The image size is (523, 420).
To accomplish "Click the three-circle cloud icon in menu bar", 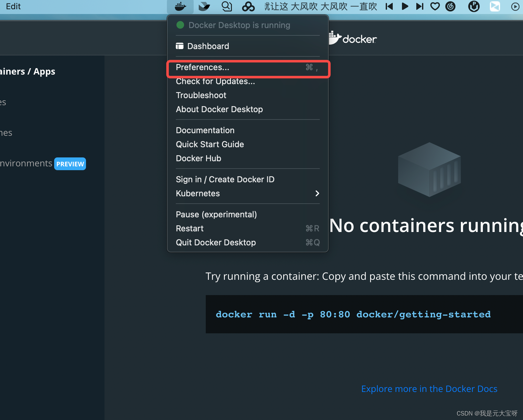I will click(248, 6).
